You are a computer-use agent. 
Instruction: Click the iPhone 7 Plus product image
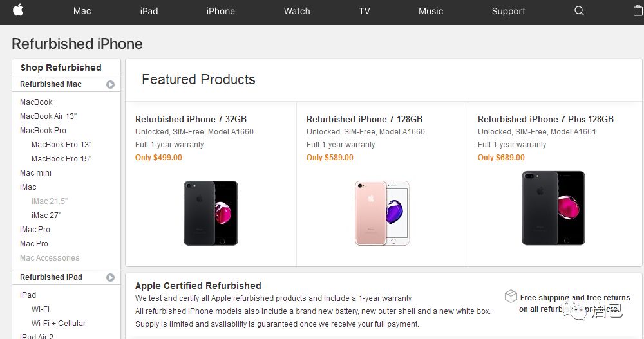click(553, 208)
